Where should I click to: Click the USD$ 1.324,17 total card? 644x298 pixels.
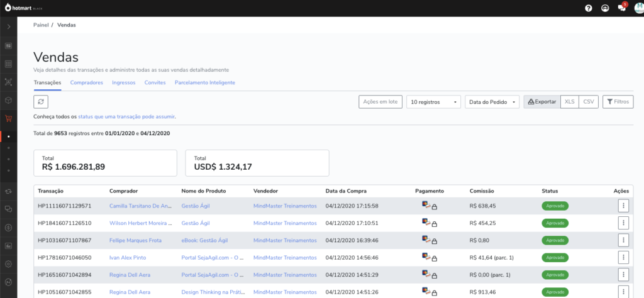click(x=257, y=163)
